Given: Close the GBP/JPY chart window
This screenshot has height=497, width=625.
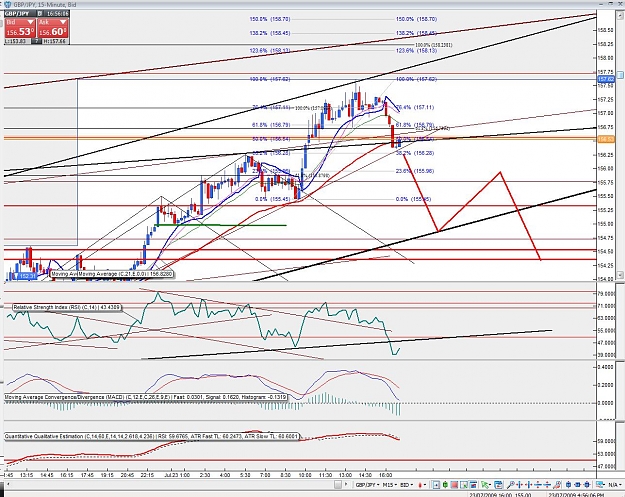Looking at the screenshot, I should [x=621, y=3].
